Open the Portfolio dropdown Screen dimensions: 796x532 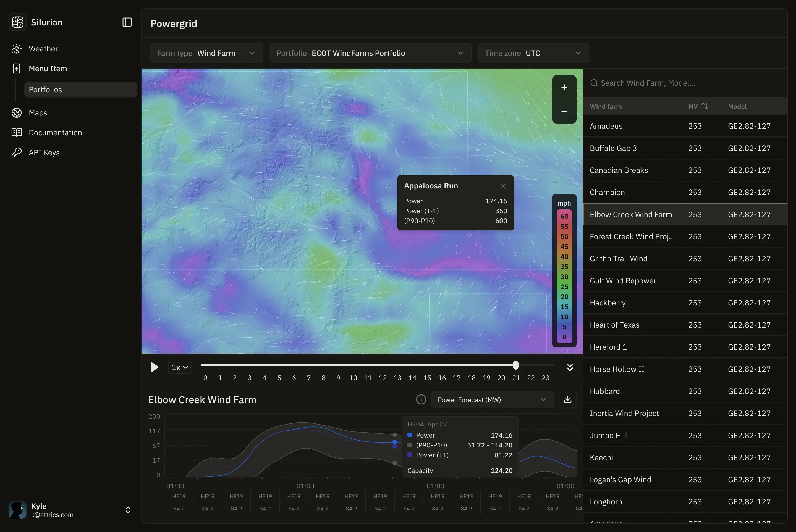[370, 53]
